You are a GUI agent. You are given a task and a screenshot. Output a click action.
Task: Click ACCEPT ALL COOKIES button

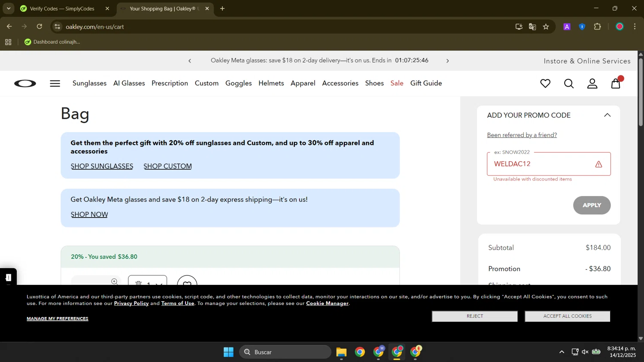point(567,316)
